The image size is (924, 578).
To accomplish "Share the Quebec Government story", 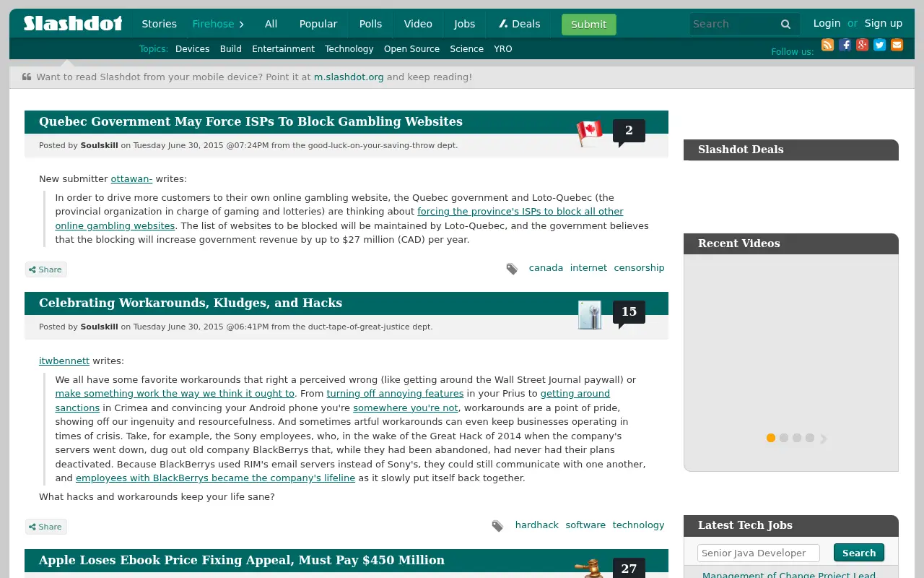I will (x=45, y=269).
